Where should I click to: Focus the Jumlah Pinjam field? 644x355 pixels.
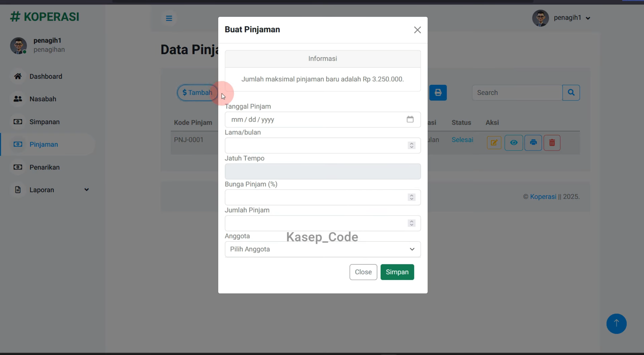[323, 223]
